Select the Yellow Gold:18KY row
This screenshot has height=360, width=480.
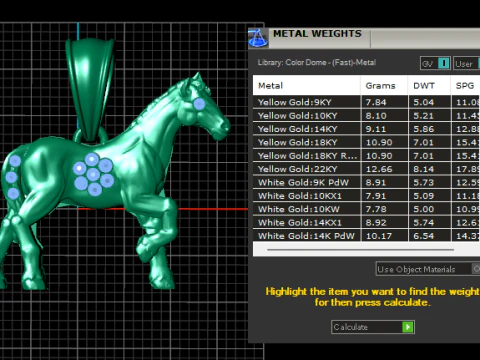(x=366, y=142)
